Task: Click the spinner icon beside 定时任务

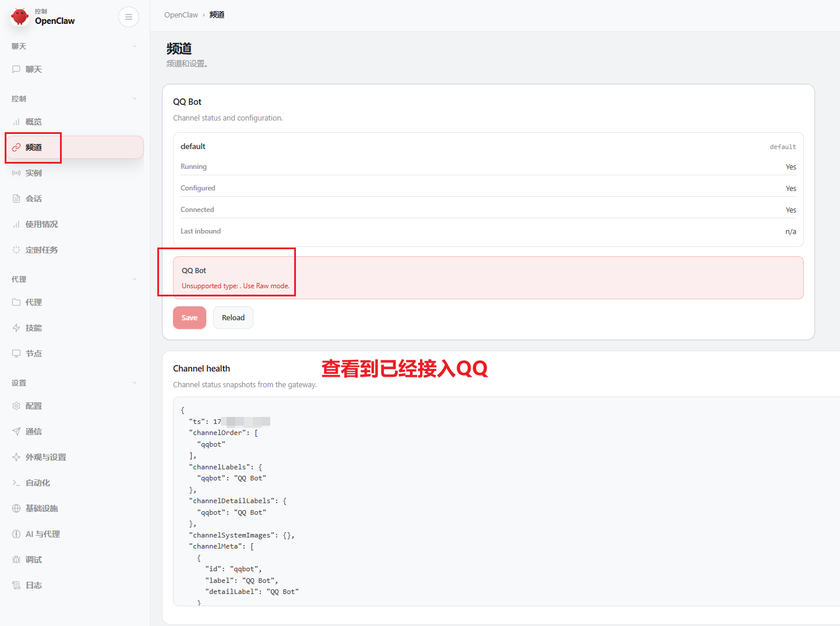Action: pos(16,250)
